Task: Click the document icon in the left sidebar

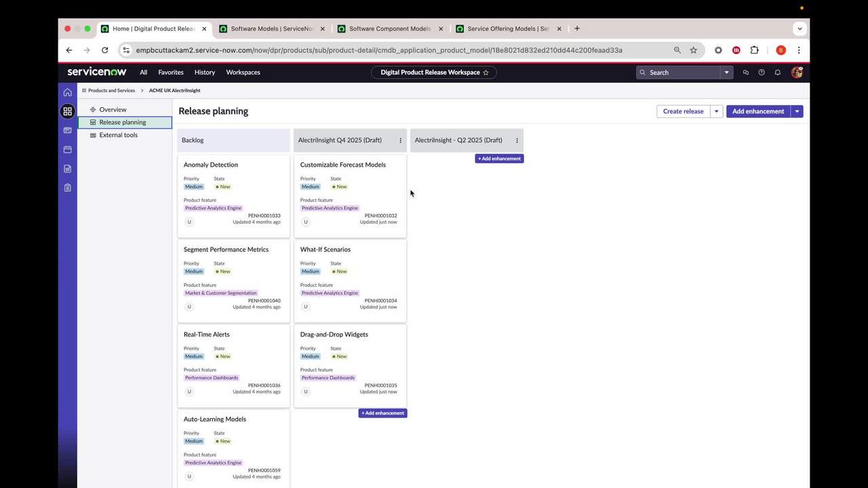Action: 67,168
